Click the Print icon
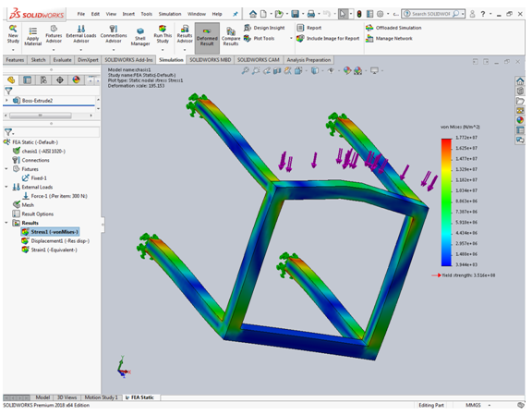532x415 pixels. tap(310, 14)
